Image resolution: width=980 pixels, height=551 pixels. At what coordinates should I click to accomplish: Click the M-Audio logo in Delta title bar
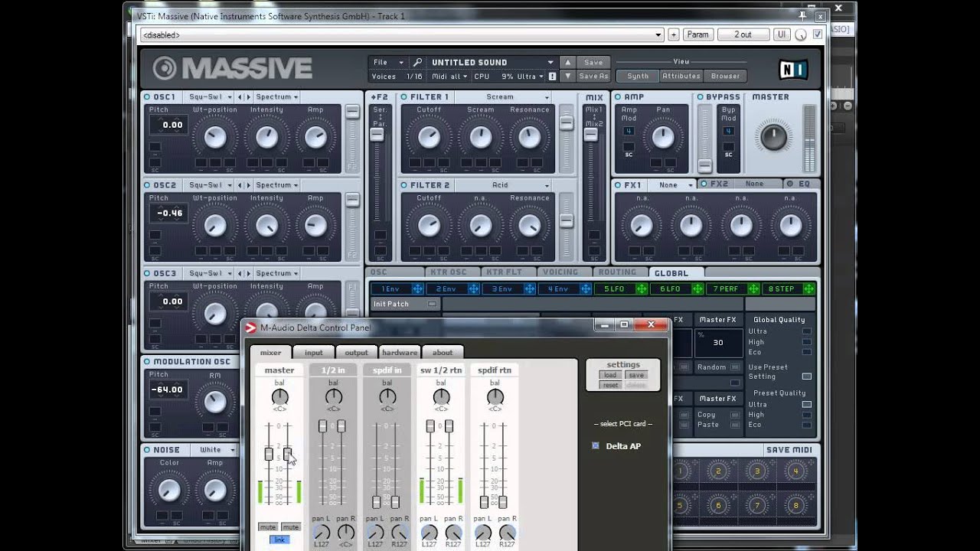(250, 328)
